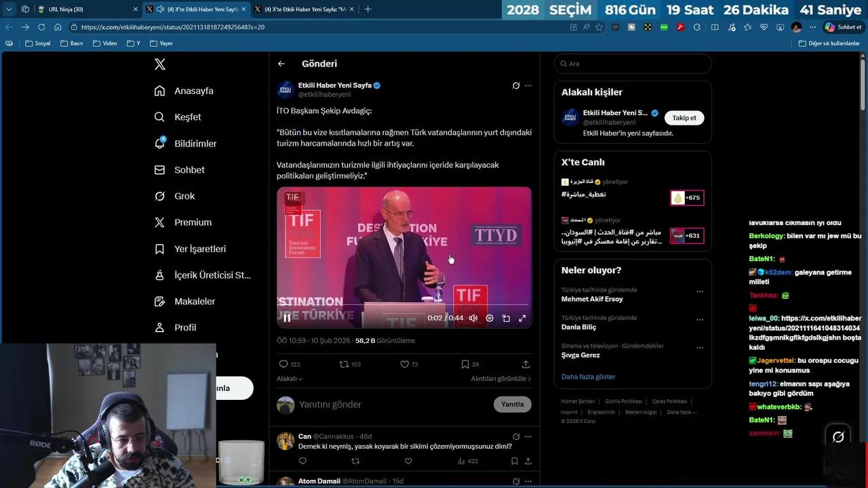Open the Sosyal bookmarks folder
This screenshot has width=868, height=488.
pos(38,43)
